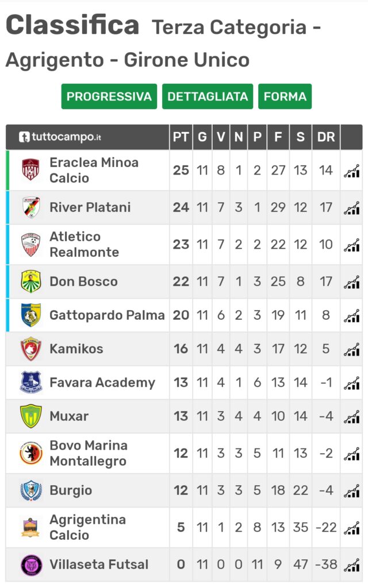
Task: Open Eraclea Minoa Calcio trend chart icon
Action: pos(351,171)
